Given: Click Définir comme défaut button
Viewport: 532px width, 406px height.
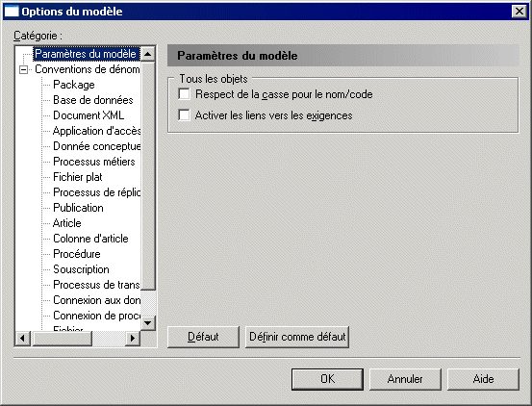Looking at the screenshot, I should point(297,337).
